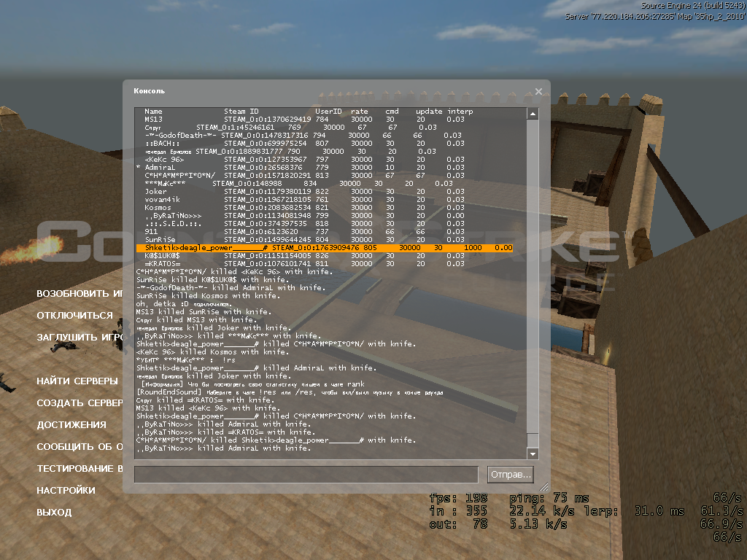The width and height of the screenshot is (747, 560).
Task: Open СОЗДАТЬ СЕРВЕР menu item
Action: coord(80,402)
